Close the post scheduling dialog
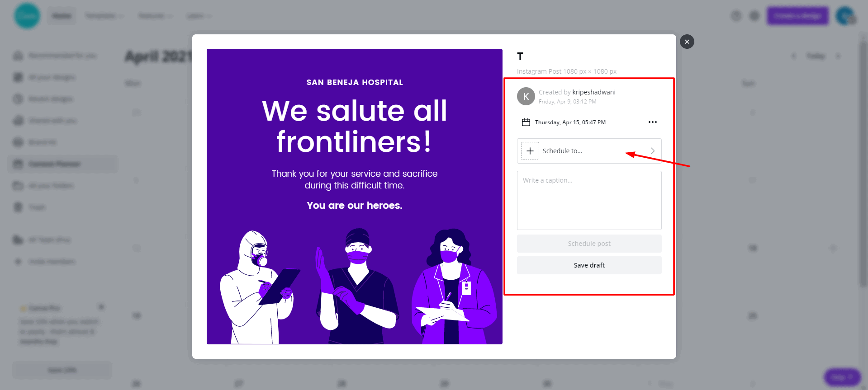The height and width of the screenshot is (390, 868). click(687, 42)
